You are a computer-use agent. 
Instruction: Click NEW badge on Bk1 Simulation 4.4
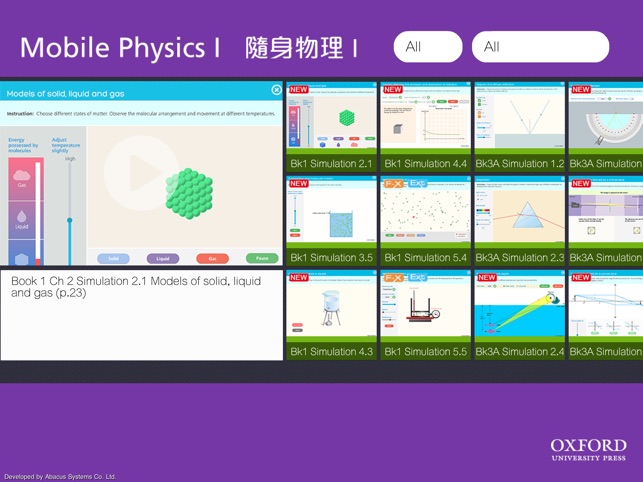pyautogui.click(x=392, y=89)
